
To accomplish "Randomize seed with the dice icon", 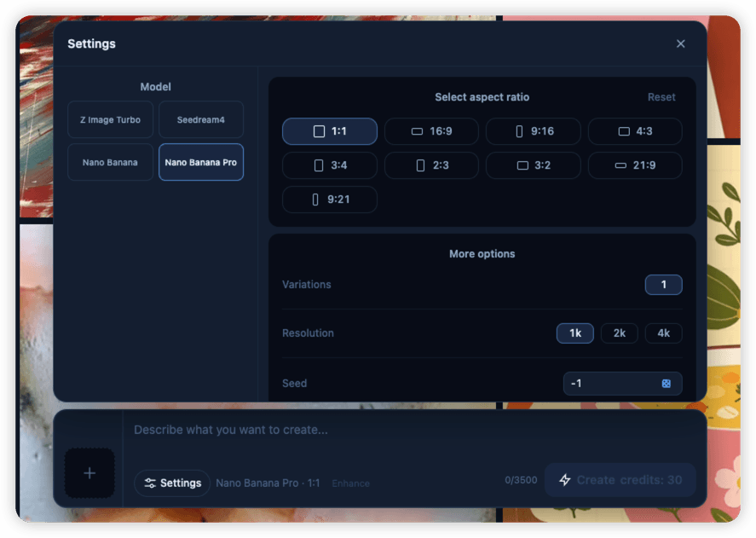I will [666, 384].
